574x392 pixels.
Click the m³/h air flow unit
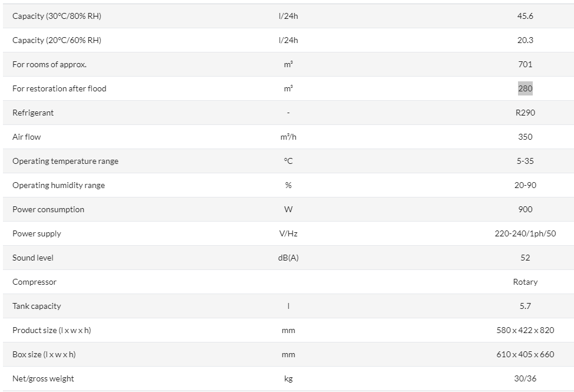coord(288,137)
